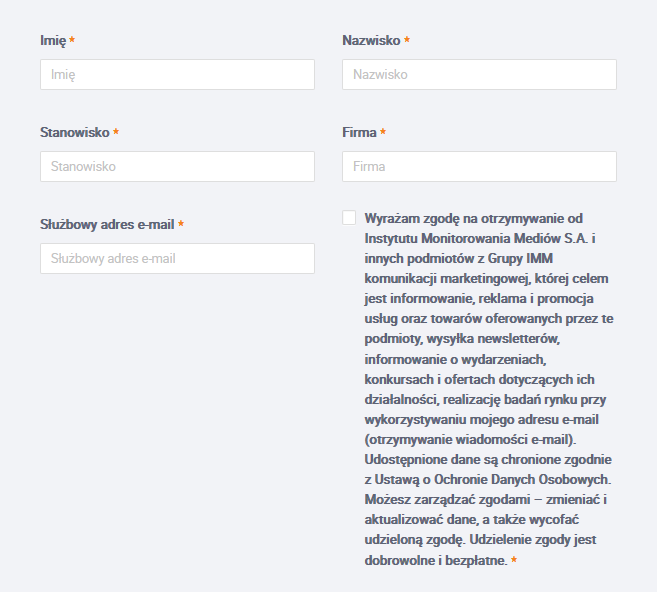Click "Ustawą o Ochronie Danych Osobowych" phrase

tap(491, 480)
